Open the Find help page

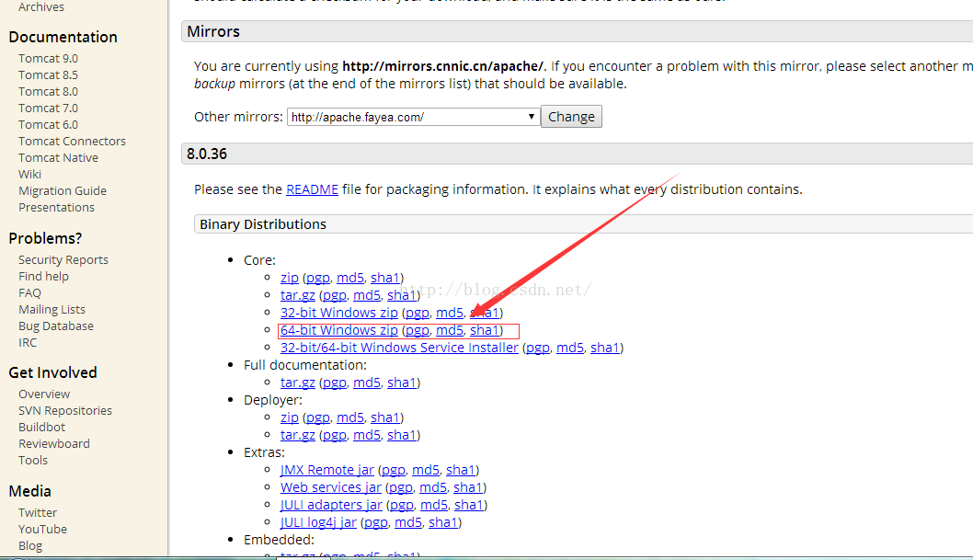[x=43, y=276]
